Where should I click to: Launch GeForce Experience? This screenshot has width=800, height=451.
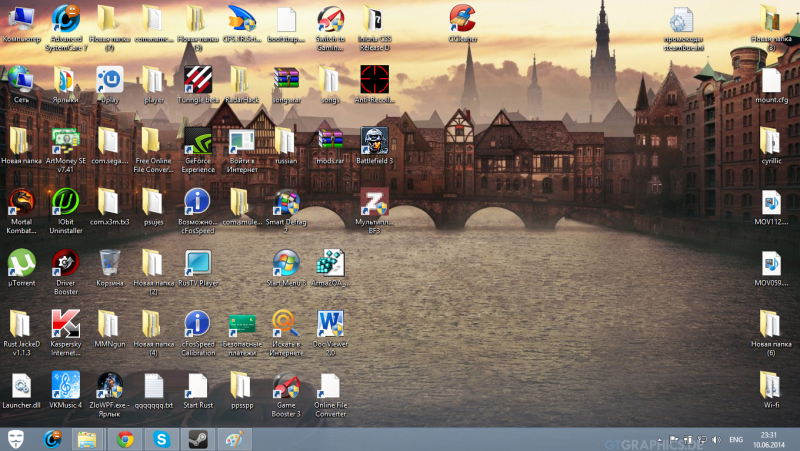pos(198,141)
